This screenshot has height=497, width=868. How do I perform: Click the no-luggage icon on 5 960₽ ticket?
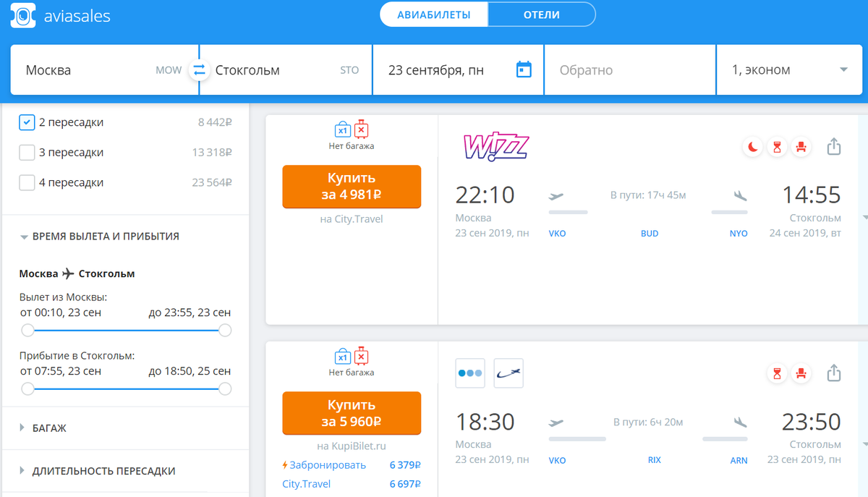tap(361, 357)
